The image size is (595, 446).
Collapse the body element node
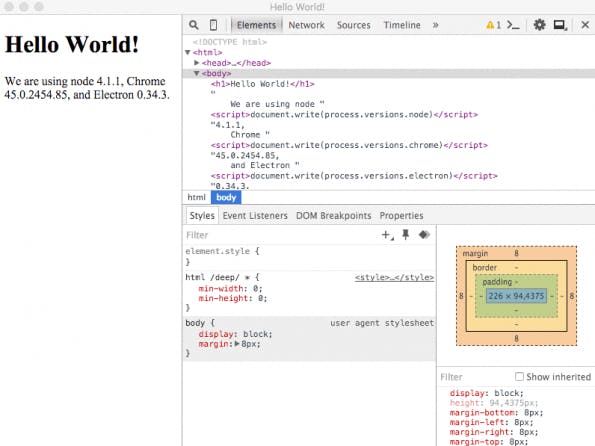pyautogui.click(x=197, y=73)
